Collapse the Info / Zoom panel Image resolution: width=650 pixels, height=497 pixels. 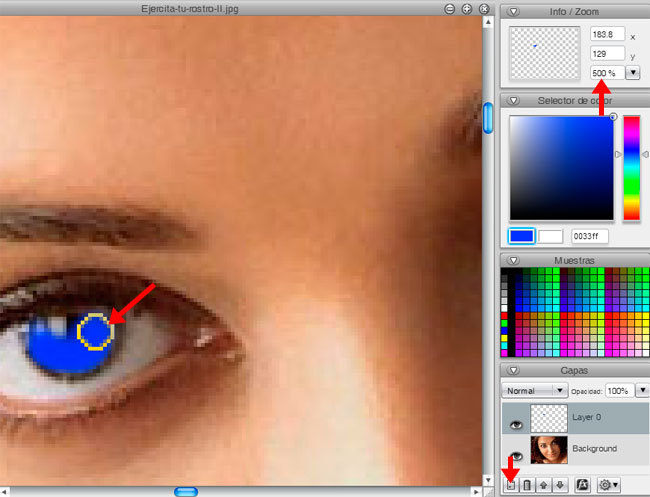click(513, 12)
